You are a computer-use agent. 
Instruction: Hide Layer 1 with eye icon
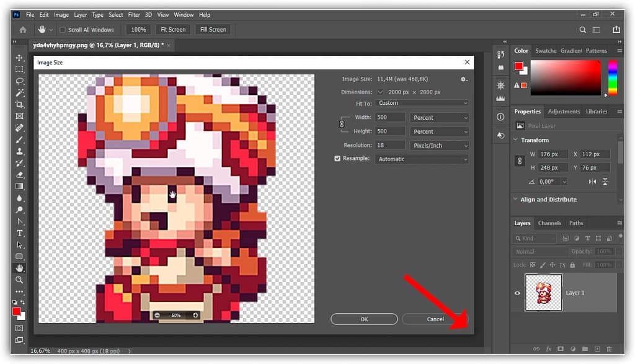pos(517,293)
